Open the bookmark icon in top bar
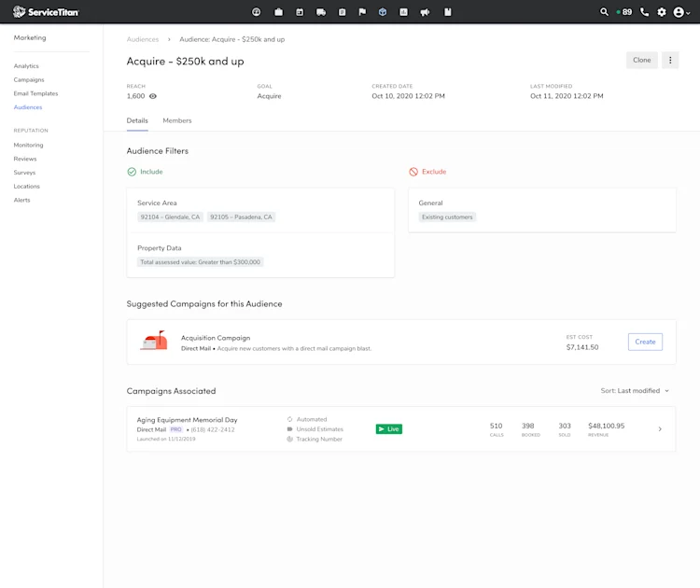This screenshot has height=588, width=700. click(447, 12)
